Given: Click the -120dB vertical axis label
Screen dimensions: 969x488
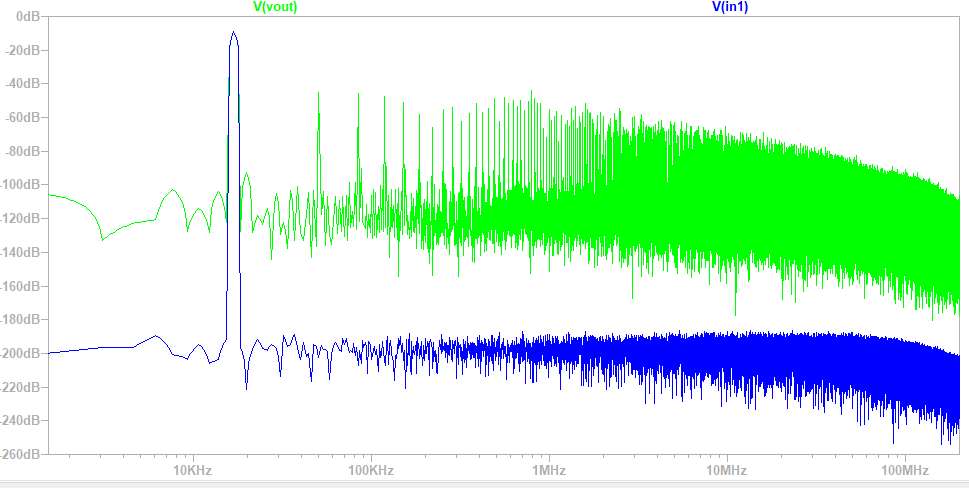Looking at the screenshot, I should pyautogui.click(x=21, y=219).
